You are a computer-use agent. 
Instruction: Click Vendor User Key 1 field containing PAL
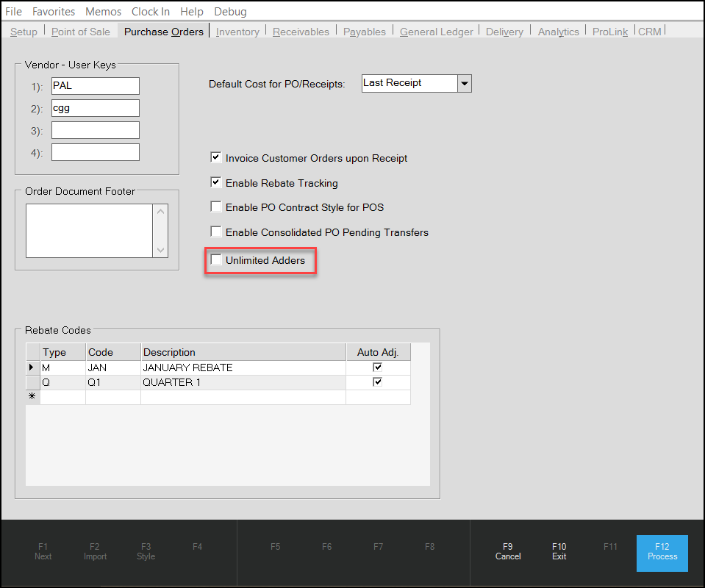(96, 86)
